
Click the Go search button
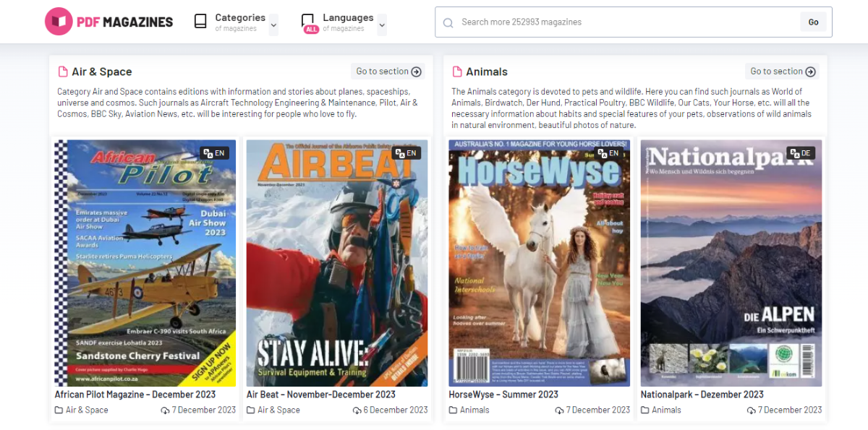(x=813, y=22)
